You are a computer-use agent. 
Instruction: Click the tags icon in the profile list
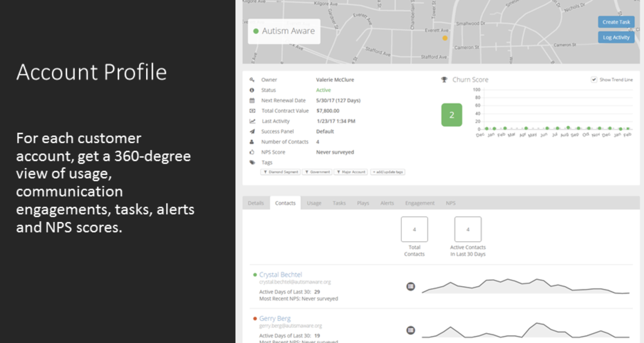[x=252, y=162]
